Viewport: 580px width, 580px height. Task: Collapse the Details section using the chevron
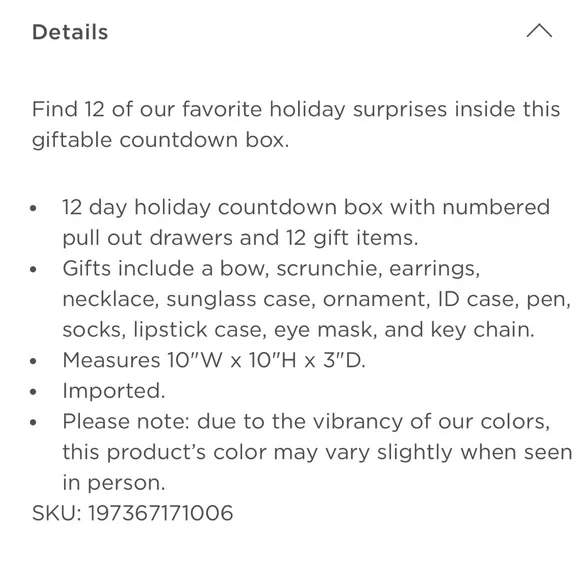539,31
